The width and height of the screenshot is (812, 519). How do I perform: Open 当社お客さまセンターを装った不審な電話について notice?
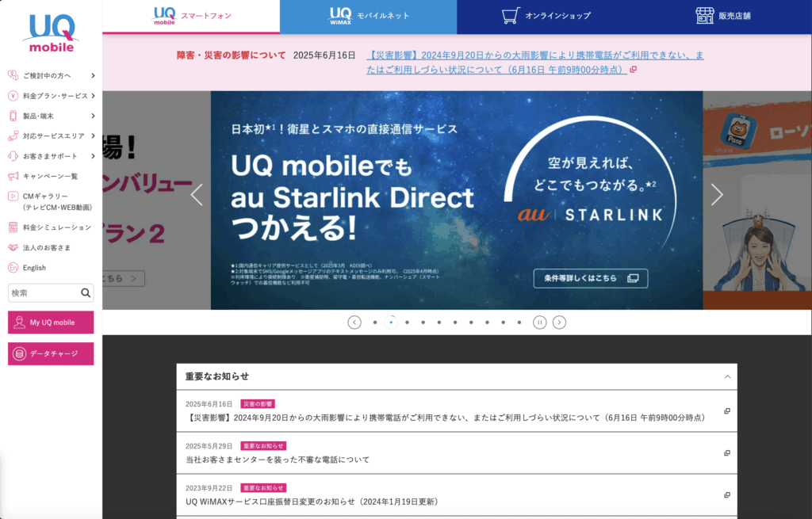coord(278,460)
